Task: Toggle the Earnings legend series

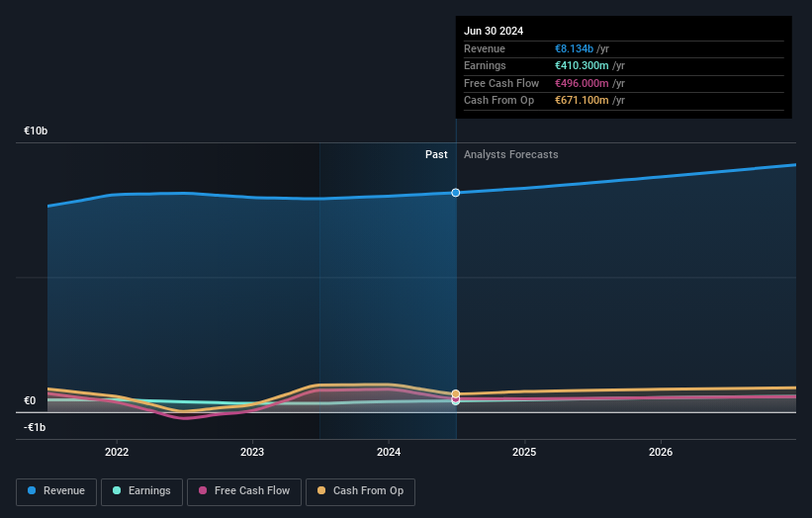Action: click(x=141, y=491)
